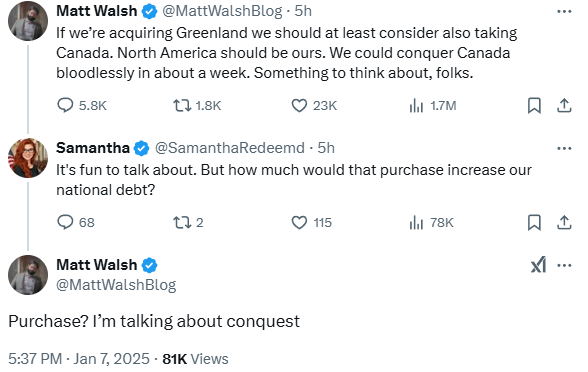
Task: Like Samantha's tweet with 115 likes
Action: 311,222
